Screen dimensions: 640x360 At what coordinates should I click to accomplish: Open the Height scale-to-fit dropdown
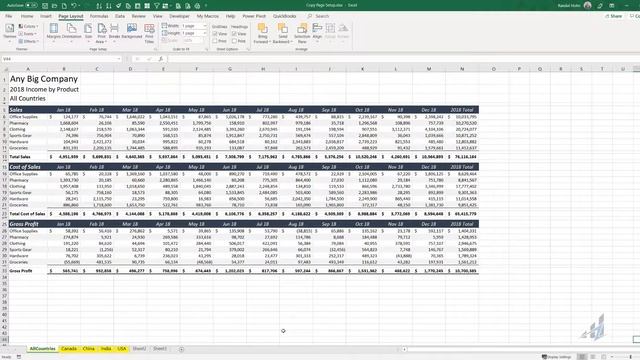[204, 33]
